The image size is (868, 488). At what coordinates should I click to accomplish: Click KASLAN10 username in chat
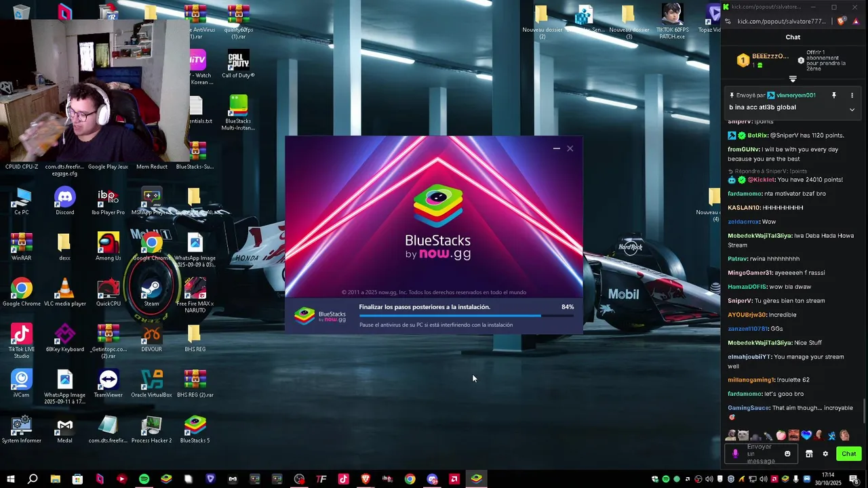click(743, 207)
